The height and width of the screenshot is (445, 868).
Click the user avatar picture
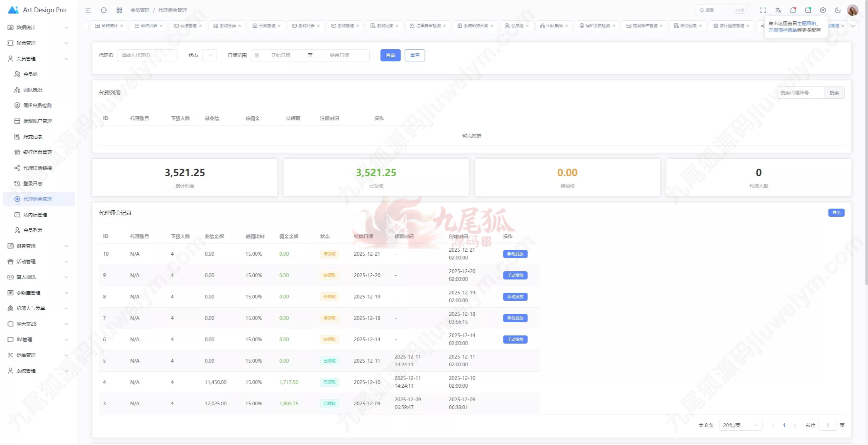click(852, 10)
